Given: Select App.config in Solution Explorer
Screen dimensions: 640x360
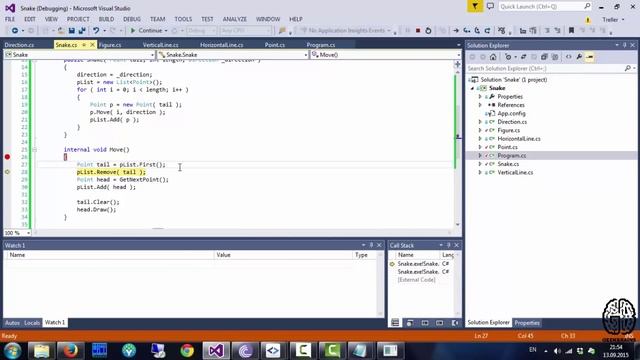Looking at the screenshot, I should 511,113.
